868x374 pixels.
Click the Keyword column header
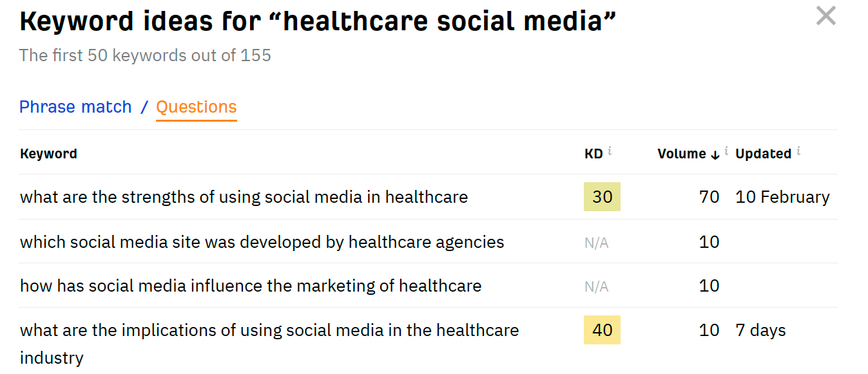(x=48, y=154)
